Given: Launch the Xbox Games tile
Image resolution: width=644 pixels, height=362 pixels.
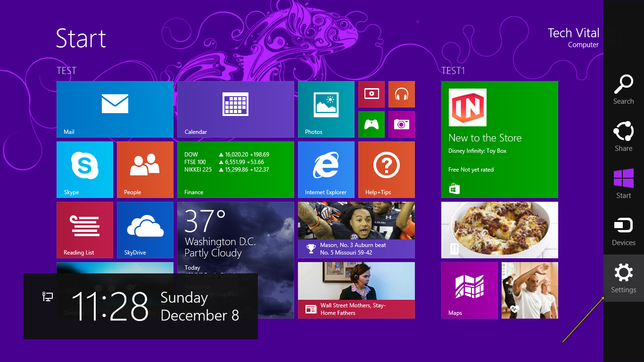Looking at the screenshot, I should 371,124.
